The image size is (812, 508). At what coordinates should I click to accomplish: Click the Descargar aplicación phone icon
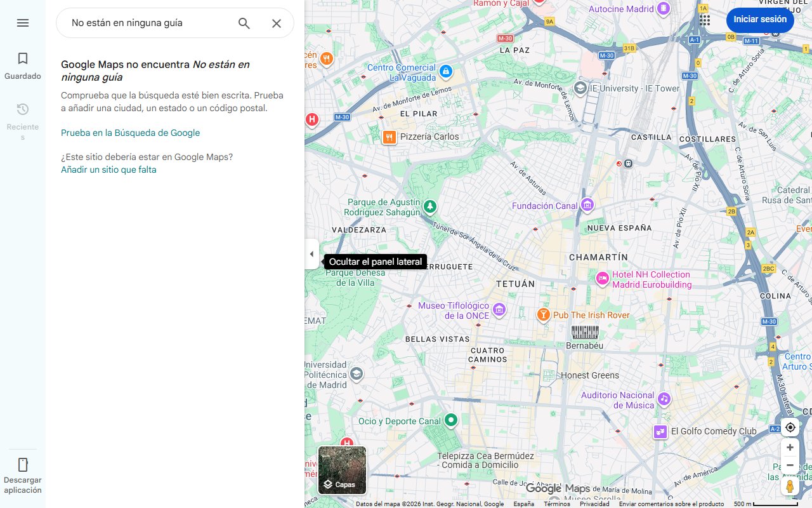click(23, 465)
